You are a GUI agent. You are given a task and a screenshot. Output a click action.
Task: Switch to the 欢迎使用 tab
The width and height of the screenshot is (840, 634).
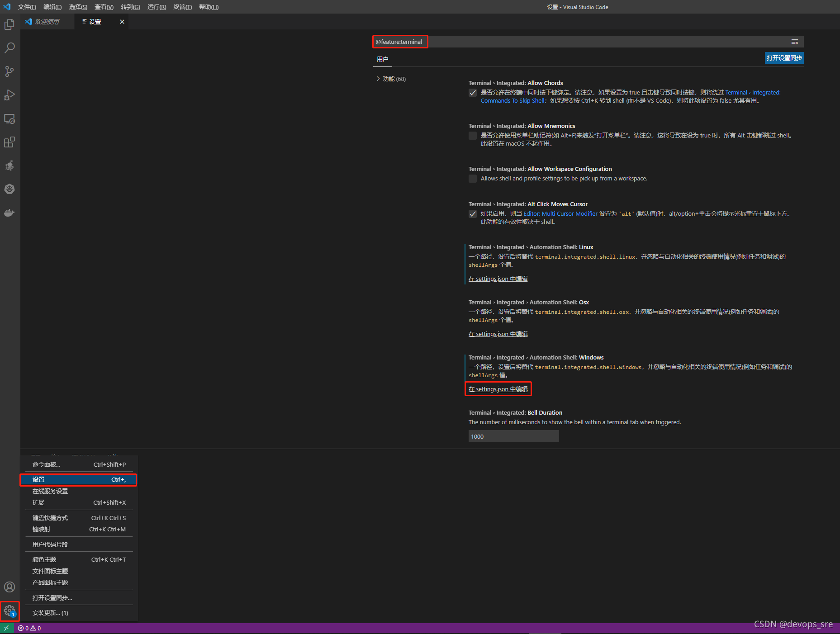pos(47,22)
